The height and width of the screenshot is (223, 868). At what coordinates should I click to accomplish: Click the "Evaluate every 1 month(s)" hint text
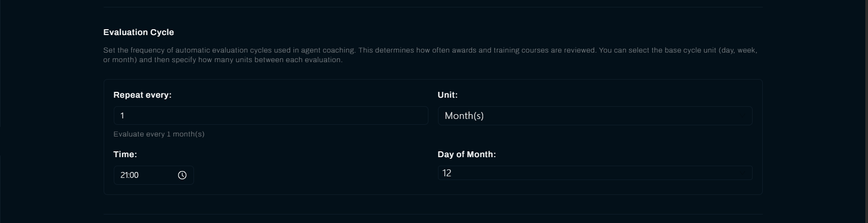159,134
